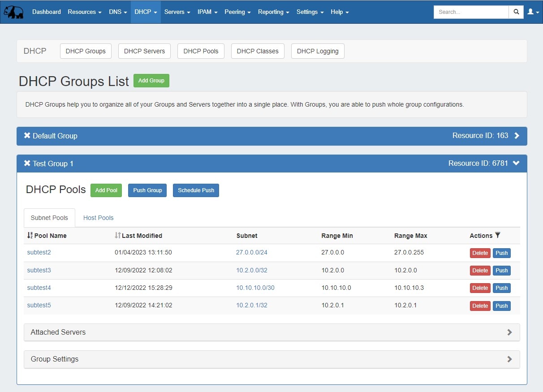The image size is (543, 392).
Task: Switch to the Host Pools tab
Action: pos(99,218)
